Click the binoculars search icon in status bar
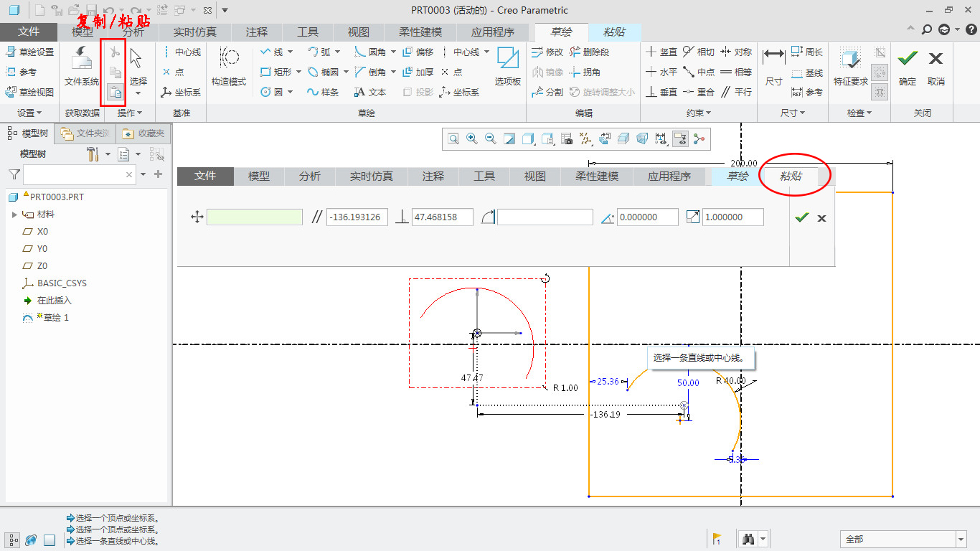Viewport: 980px width, 551px height. point(748,540)
